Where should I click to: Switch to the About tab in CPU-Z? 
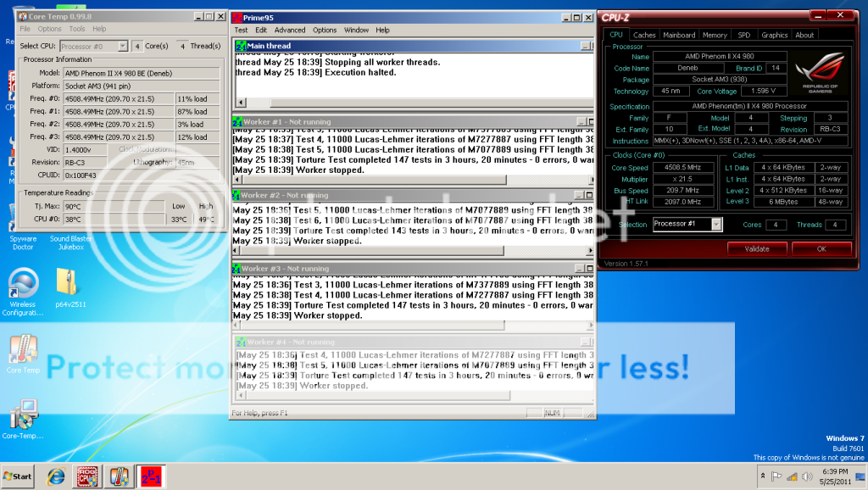(x=804, y=35)
